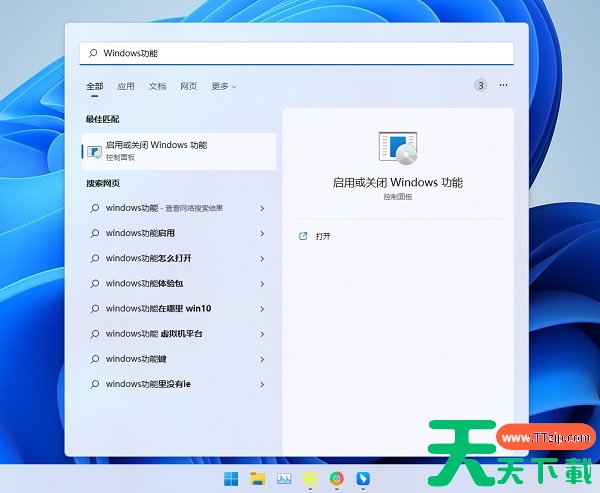Open the yellow sticky notes taskbar app
The height and width of the screenshot is (493, 600).
310,478
